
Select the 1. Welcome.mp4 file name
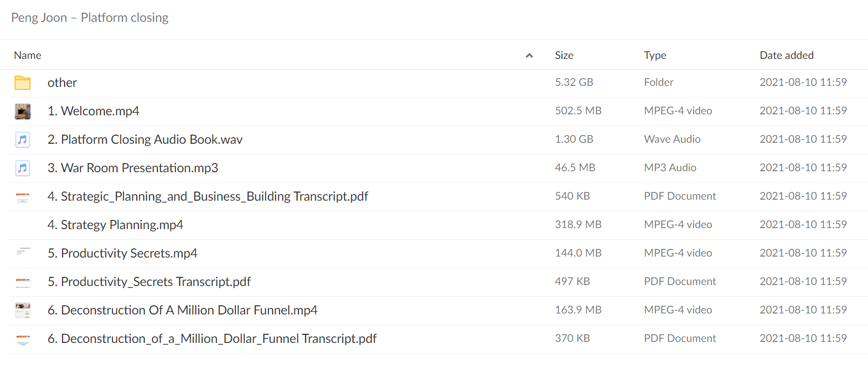(x=94, y=111)
